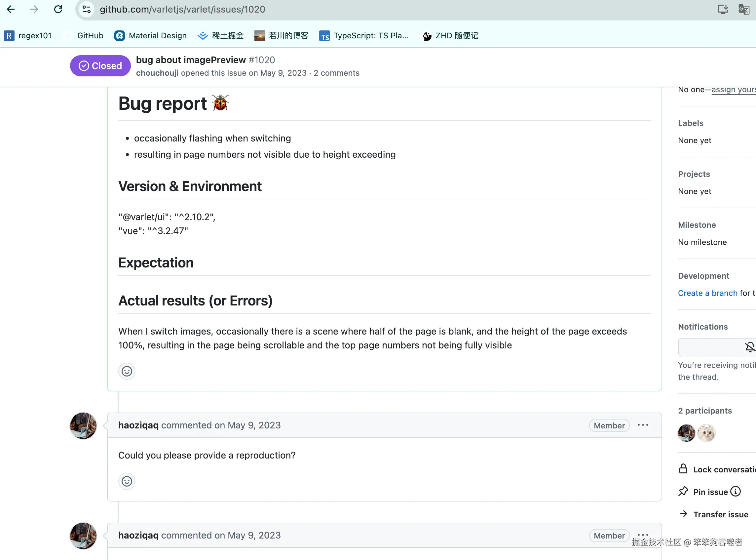The width and height of the screenshot is (756, 560).
Task: Open the translate page icon
Action: pos(743,9)
